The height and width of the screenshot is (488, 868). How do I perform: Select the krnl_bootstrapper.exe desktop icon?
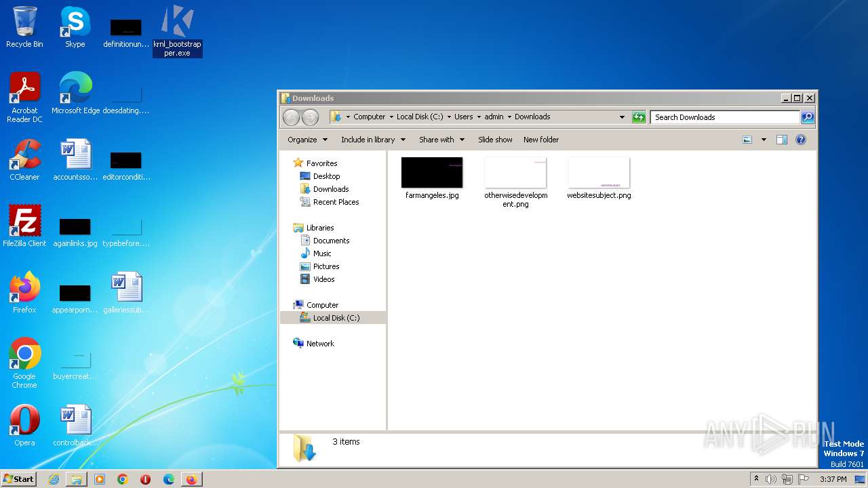click(x=177, y=31)
